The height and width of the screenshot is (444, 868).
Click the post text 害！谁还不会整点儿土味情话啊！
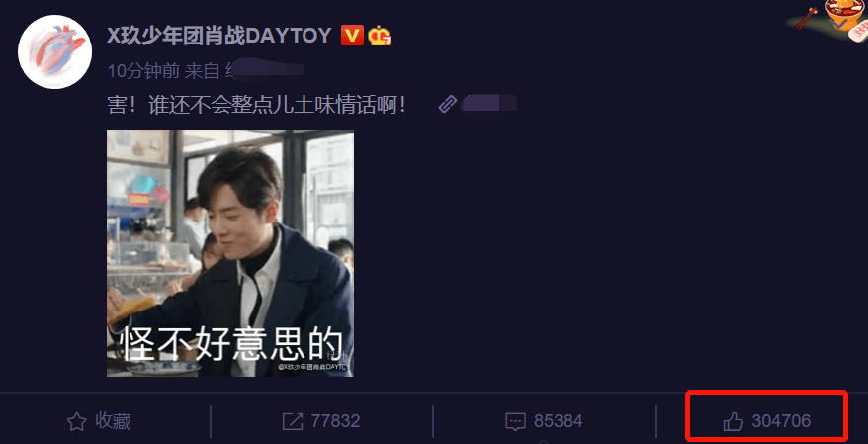point(257,104)
